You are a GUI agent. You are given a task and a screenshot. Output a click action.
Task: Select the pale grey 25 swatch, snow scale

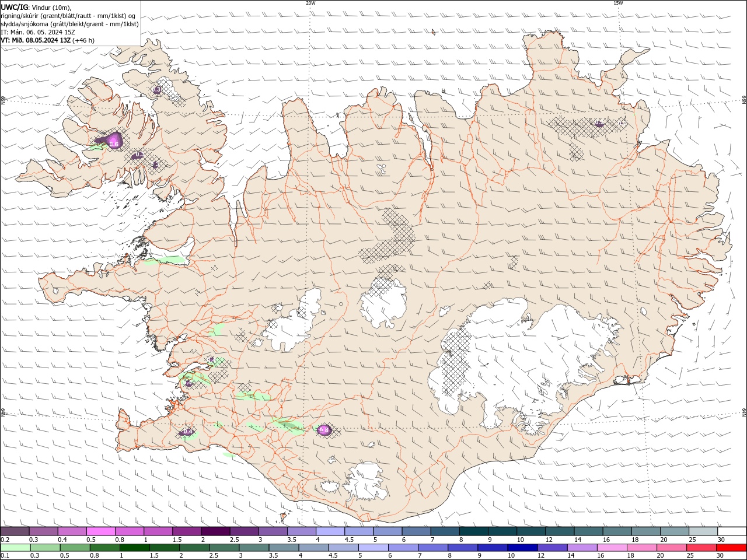point(703,531)
